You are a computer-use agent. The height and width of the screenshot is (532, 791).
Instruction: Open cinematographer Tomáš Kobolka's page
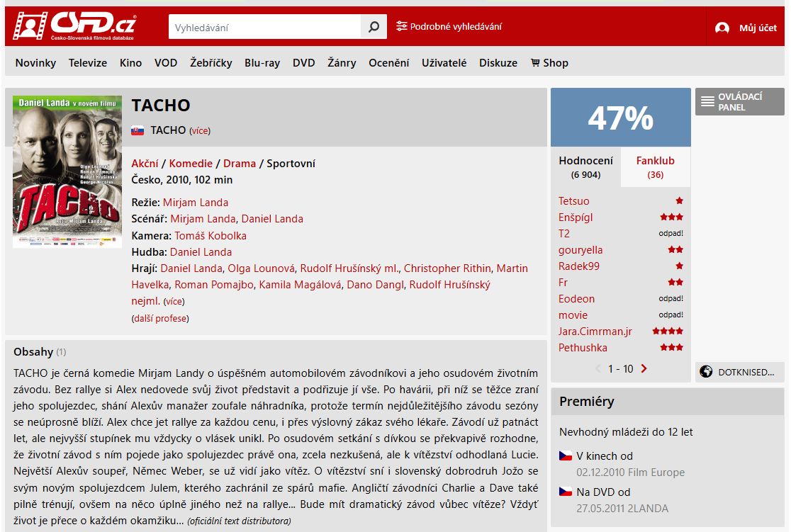(211, 235)
